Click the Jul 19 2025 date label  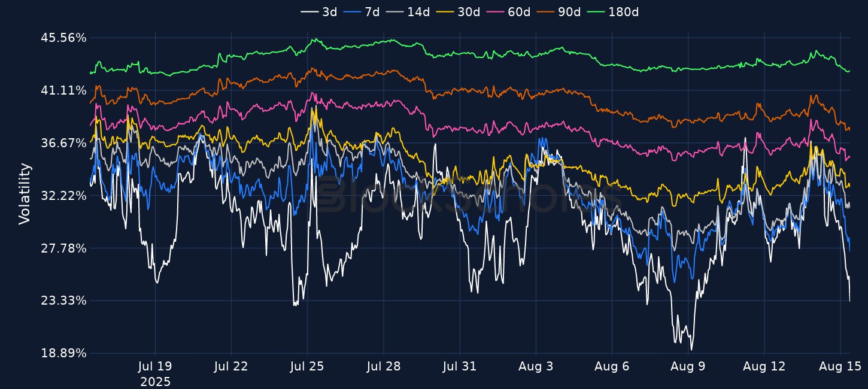click(155, 373)
